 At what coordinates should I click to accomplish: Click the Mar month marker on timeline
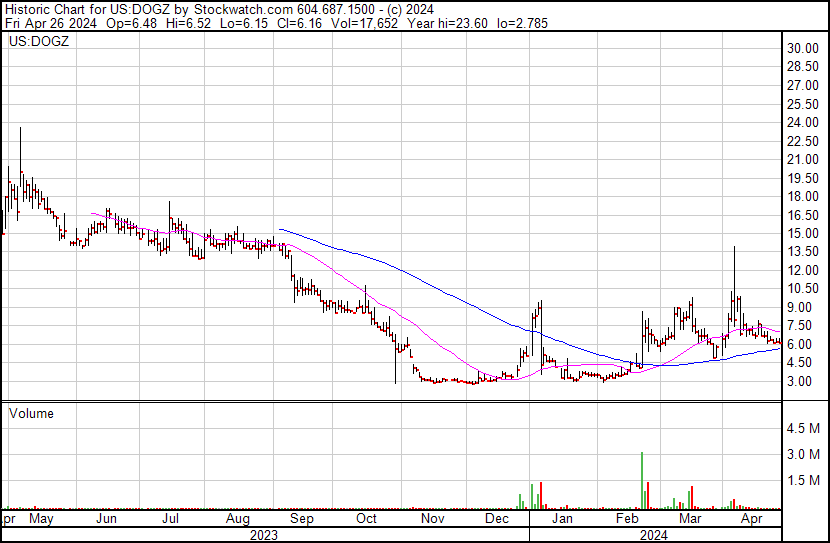pyautogui.click(x=688, y=519)
